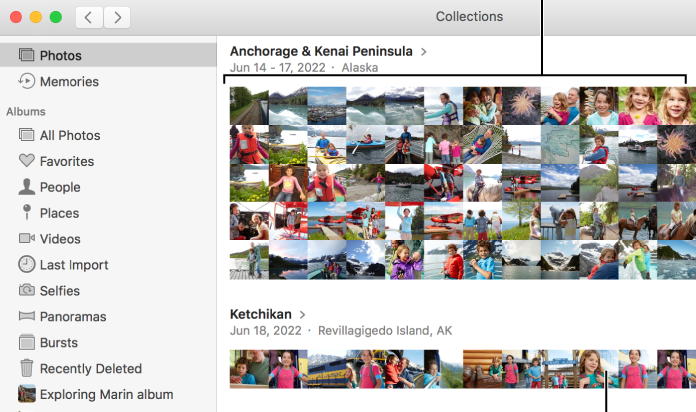
Task: Click the Panoramas icon
Action: [26, 316]
